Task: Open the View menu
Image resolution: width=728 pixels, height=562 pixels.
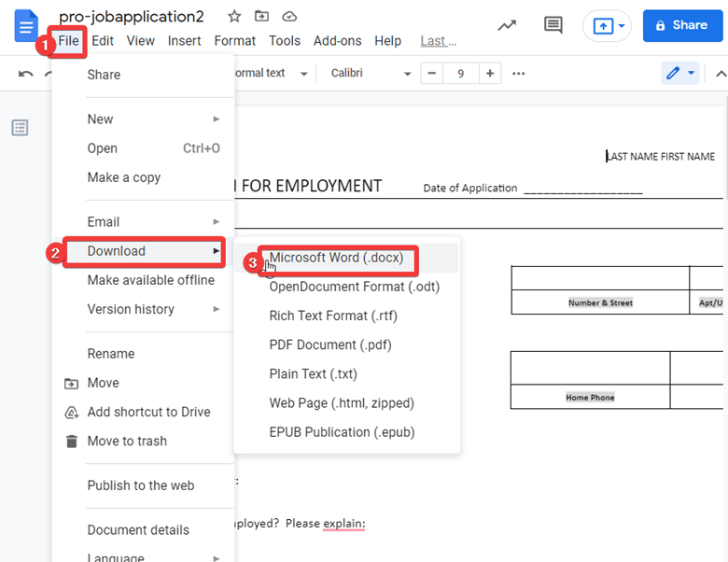Action: click(x=140, y=41)
